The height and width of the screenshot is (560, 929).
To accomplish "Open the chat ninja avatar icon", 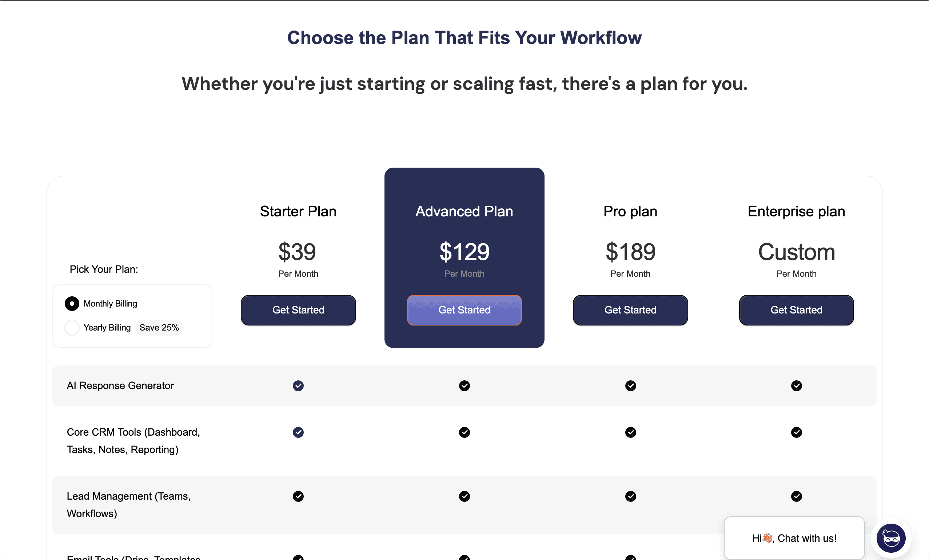I will coord(891,538).
